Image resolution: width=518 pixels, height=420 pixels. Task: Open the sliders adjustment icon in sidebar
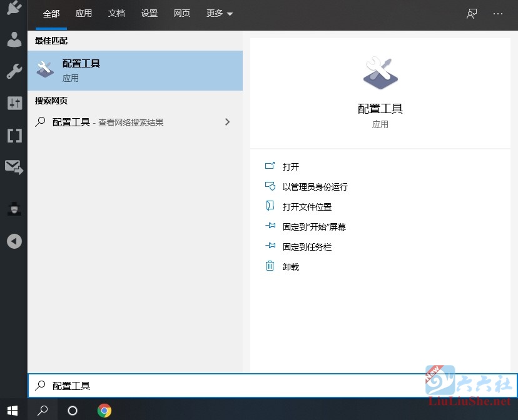click(x=14, y=103)
